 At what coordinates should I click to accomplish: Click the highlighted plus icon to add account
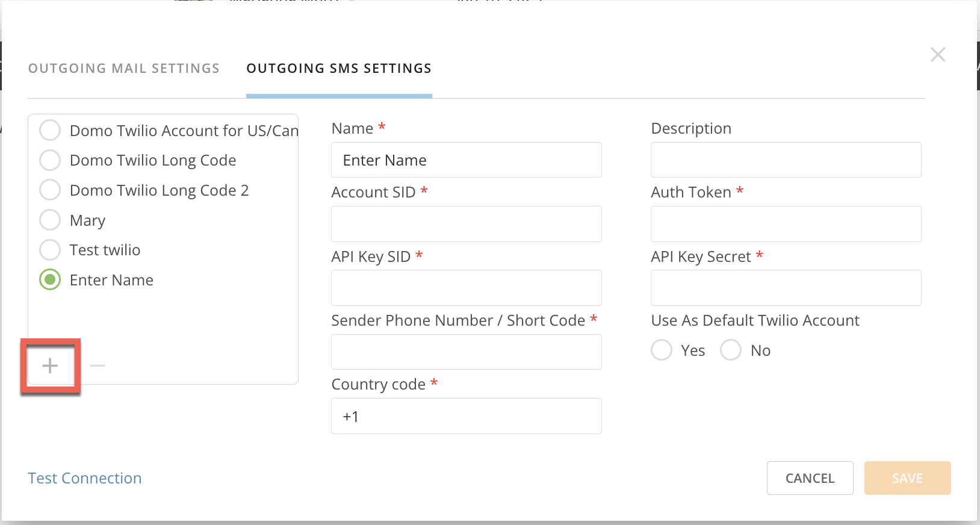point(50,365)
